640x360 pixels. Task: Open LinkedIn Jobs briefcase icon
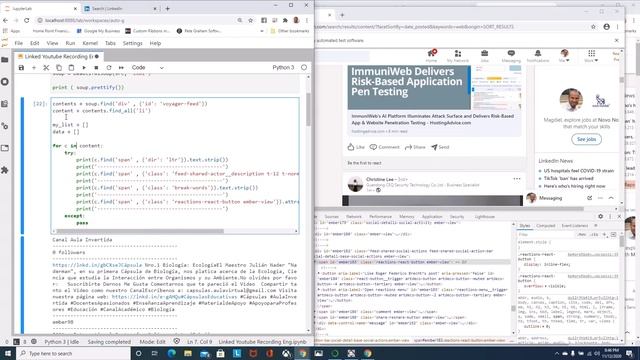pos(484,56)
